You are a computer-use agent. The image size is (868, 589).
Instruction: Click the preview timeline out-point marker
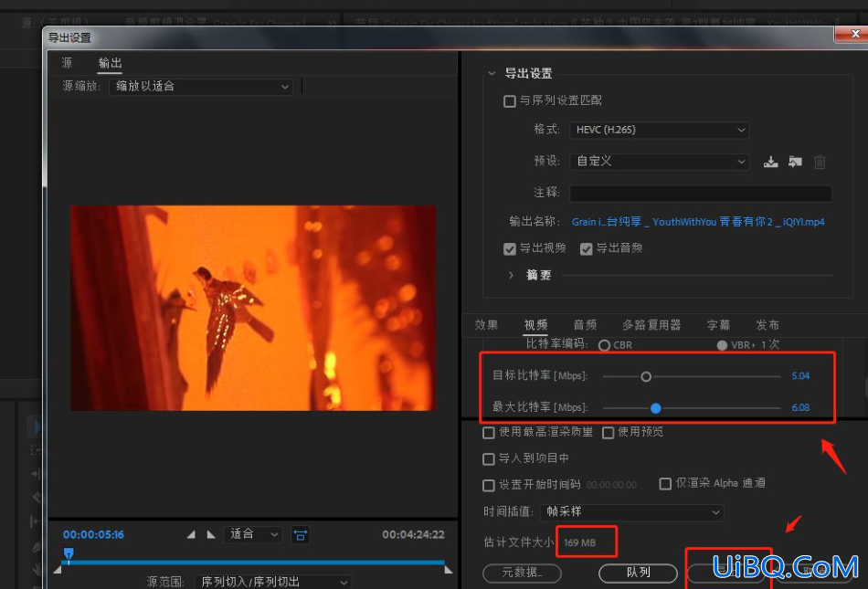coord(449,569)
